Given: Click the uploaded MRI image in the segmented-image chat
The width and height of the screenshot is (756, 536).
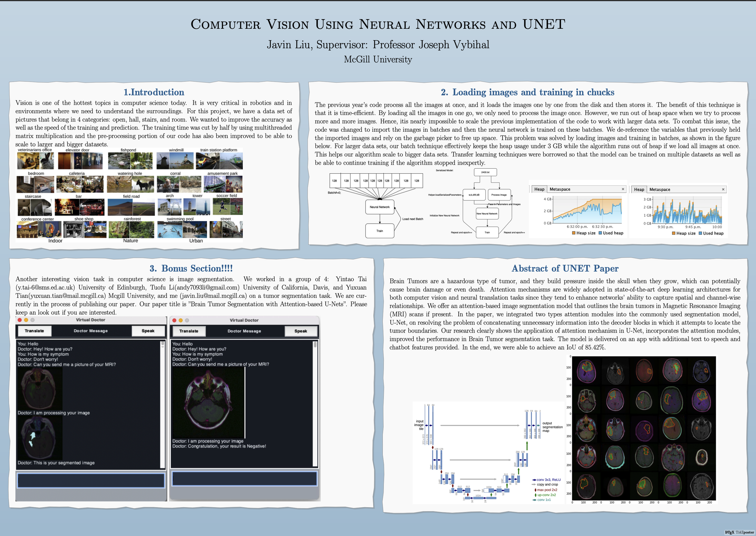Looking at the screenshot, I should 40,389.
